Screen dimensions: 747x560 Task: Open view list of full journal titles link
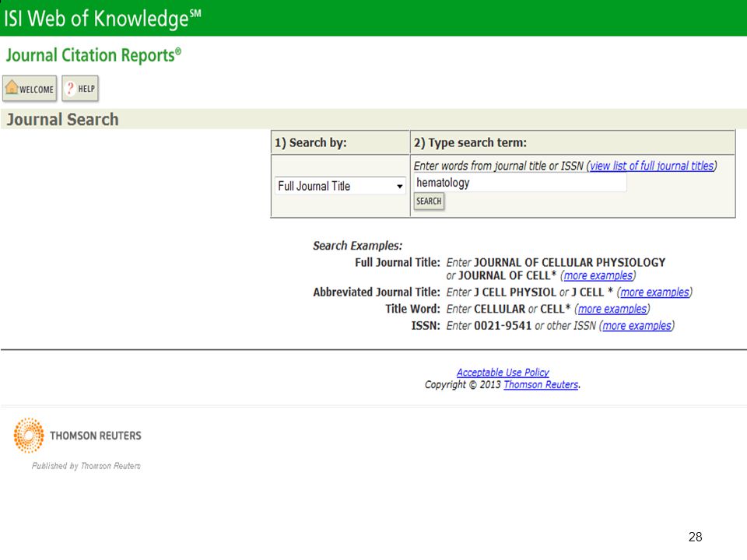click(652, 166)
